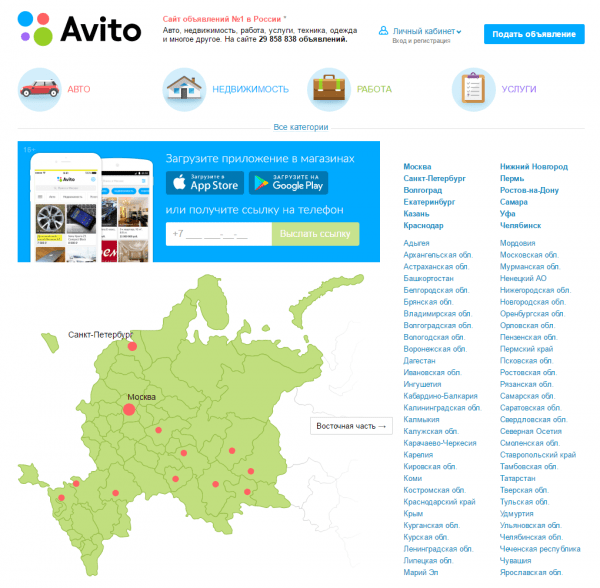
Task: Open the НЕДВИЖИМОСТЬ category label
Action: tap(251, 89)
